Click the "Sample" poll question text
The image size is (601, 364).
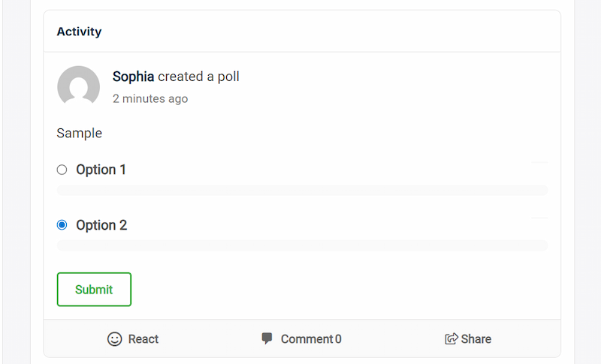click(x=79, y=134)
